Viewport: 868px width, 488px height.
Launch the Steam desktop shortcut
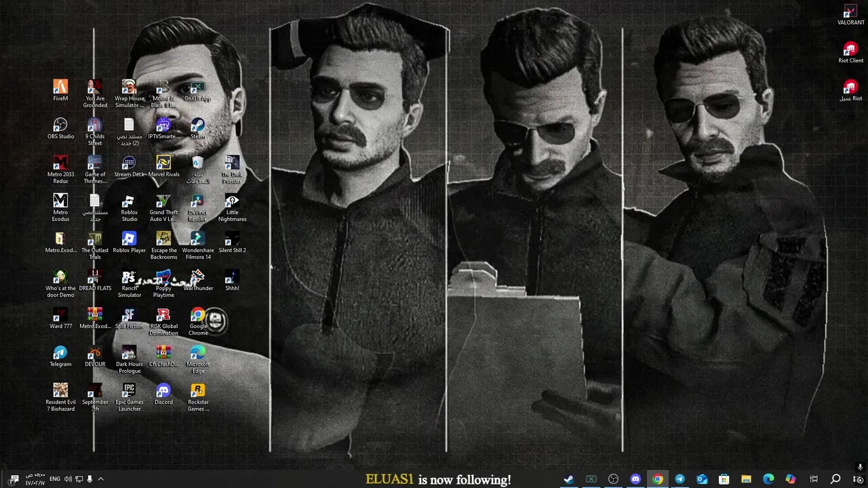click(x=197, y=129)
